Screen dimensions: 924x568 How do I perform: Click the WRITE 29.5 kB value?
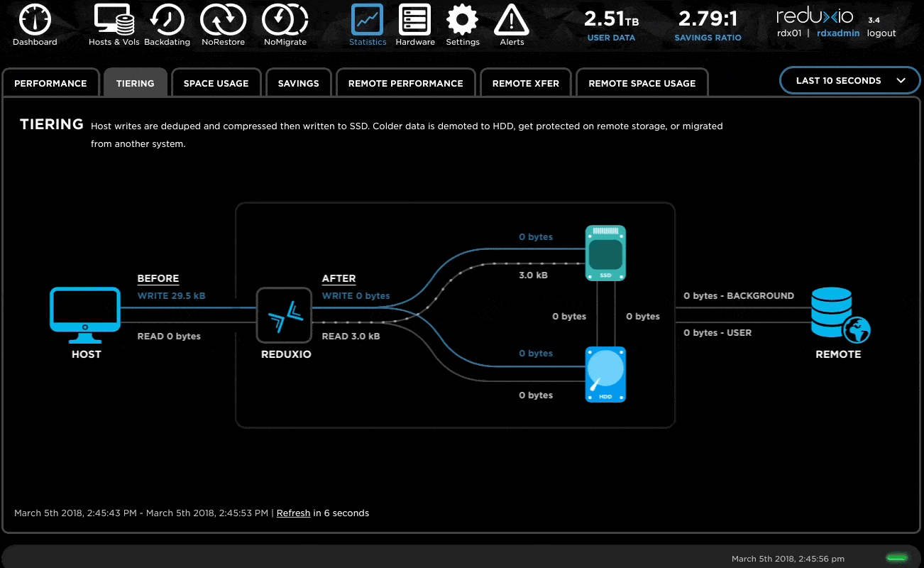[171, 295]
